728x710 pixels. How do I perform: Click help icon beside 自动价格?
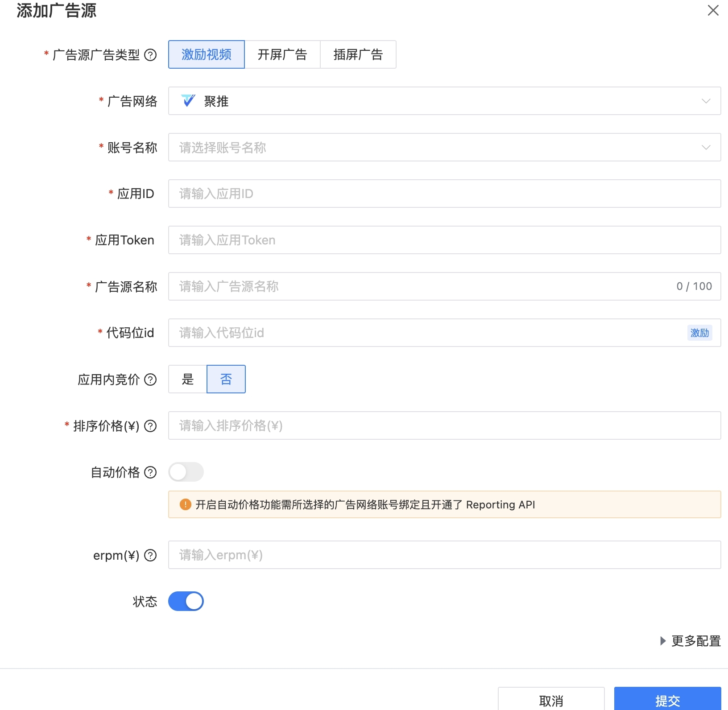[151, 472]
